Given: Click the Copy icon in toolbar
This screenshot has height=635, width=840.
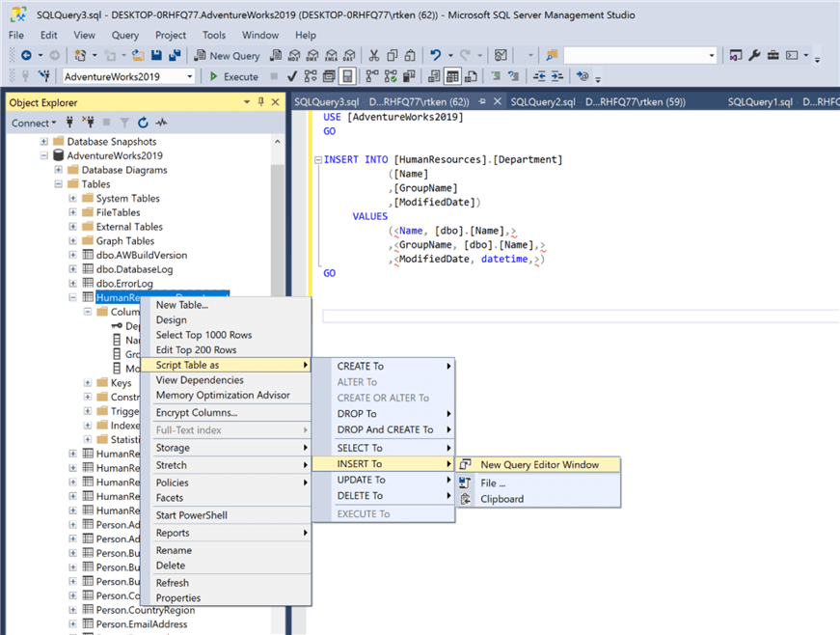Looking at the screenshot, I should 393,55.
